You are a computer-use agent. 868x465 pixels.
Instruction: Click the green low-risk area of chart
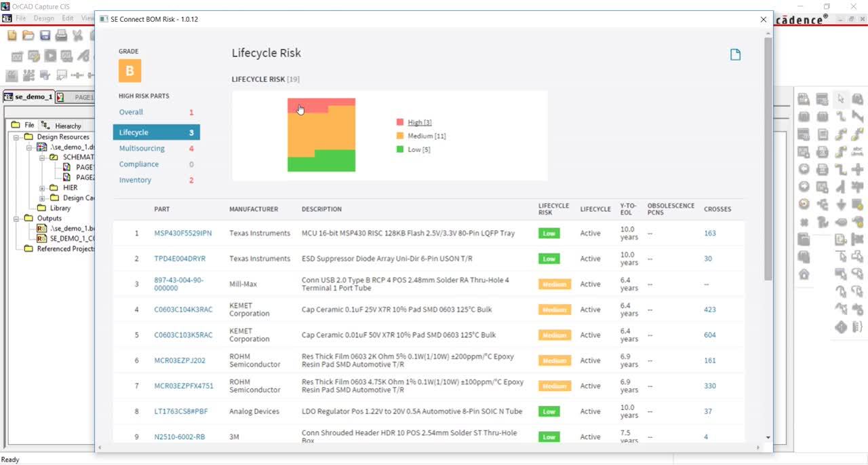321,164
